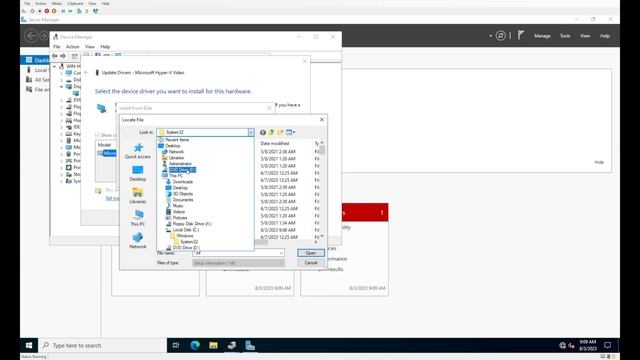Click Enhanced session icon in VM toolbar
The image size is (640, 360).
(96, 11)
